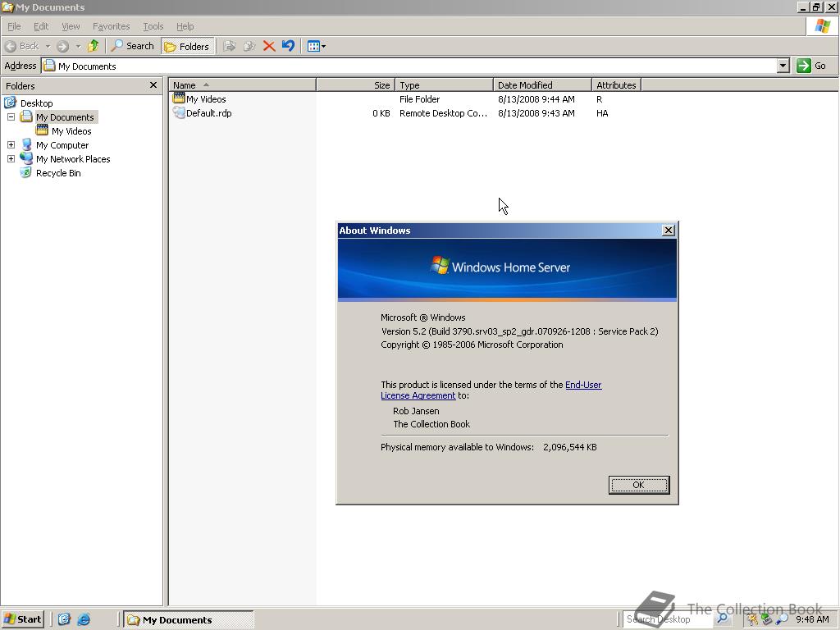840x630 pixels.
Task: Click the red Delete toolbar icon
Action: 269,46
